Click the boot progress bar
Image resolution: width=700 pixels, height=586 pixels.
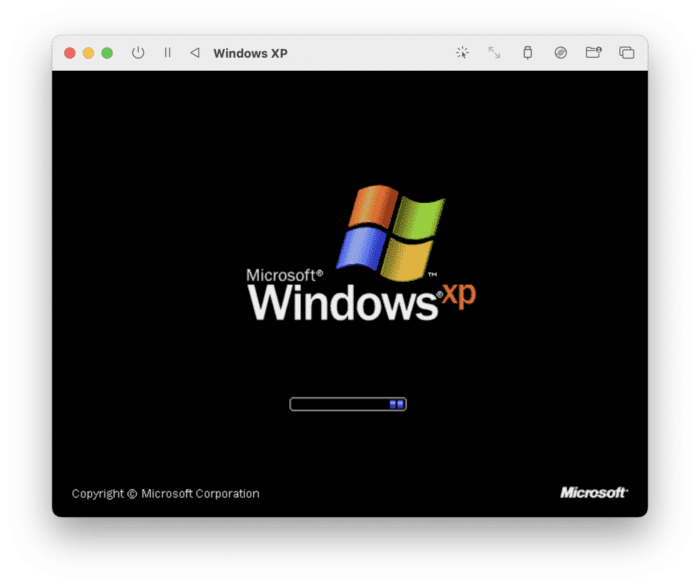coord(348,404)
